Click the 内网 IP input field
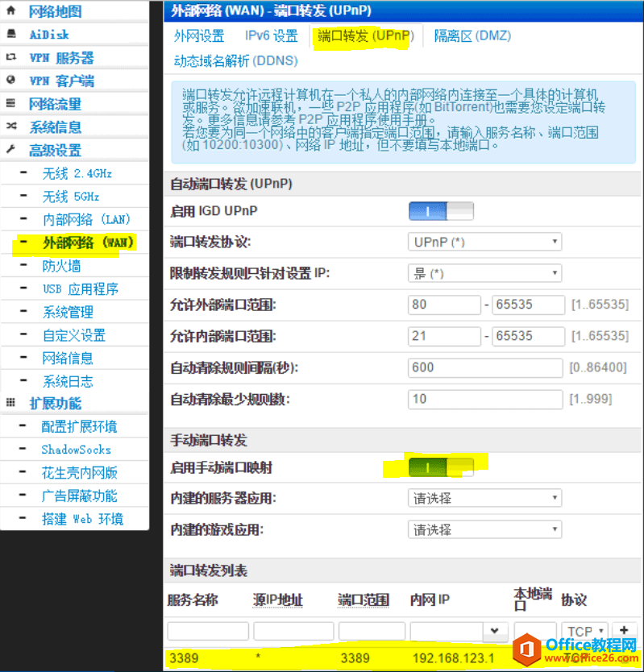Screen dimensions: 644x672 [x=447, y=631]
